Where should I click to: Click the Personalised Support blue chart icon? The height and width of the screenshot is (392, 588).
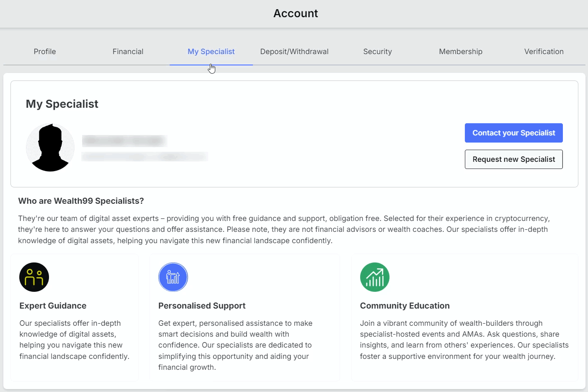[173, 277]
